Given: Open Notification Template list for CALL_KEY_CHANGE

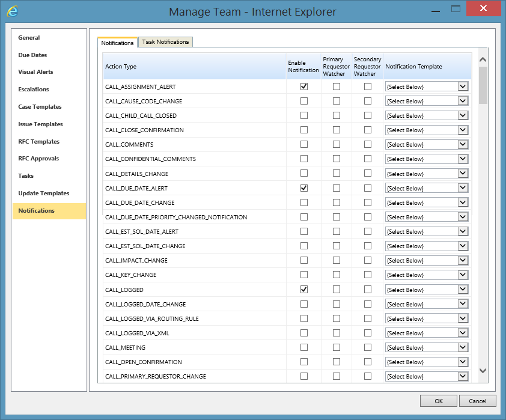Looking at the screenshot, I should pyautogui.click(x=463, y=275).
